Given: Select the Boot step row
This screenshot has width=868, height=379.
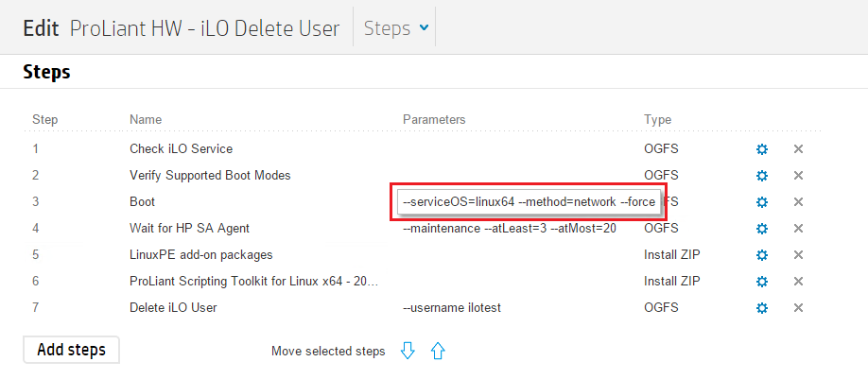Looking at the screenshot, I should point(143,202).
